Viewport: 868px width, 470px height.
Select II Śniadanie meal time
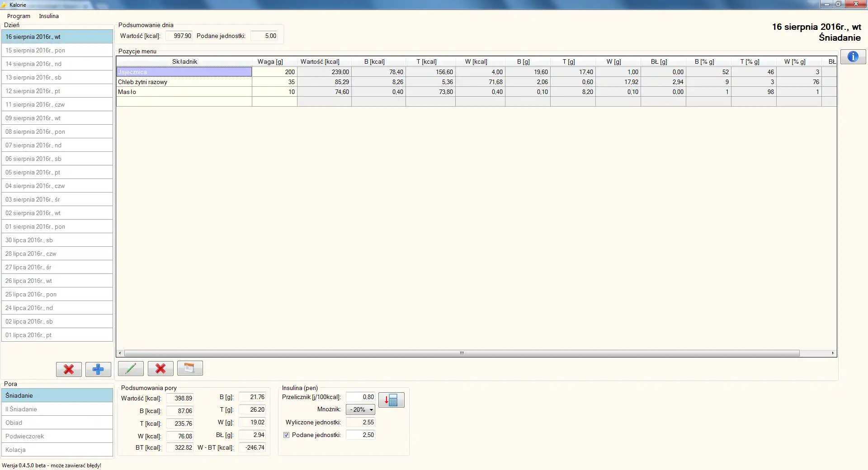coord(57,409)
